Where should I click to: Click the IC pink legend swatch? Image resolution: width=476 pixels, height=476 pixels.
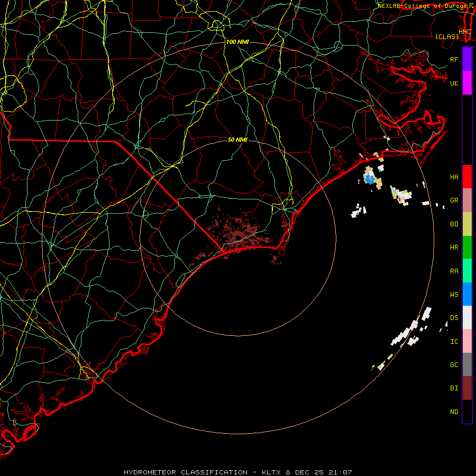pyautogui.click(x=467, y=341)
